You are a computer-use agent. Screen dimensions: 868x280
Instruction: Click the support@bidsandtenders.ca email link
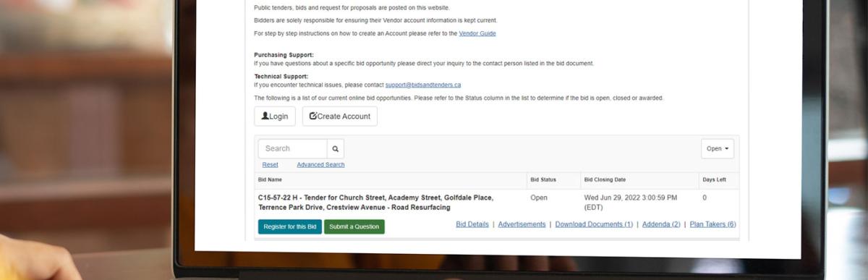[x=423, y=85]
